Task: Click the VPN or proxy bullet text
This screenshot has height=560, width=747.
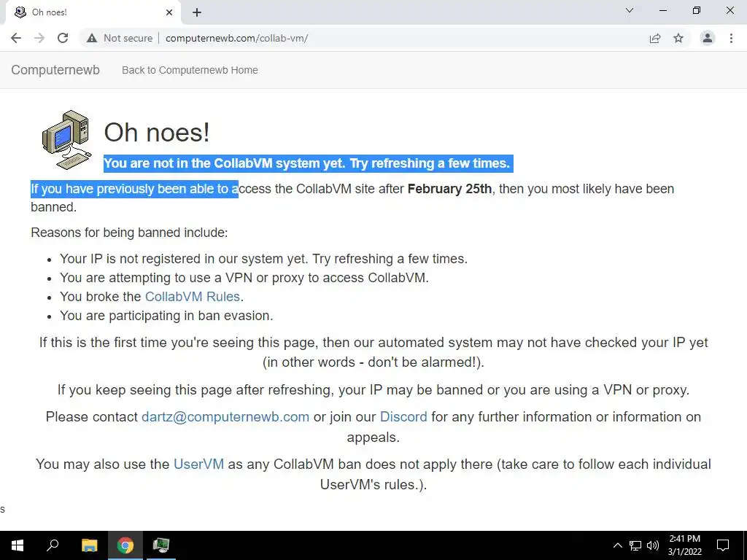Action: point(244,278)
